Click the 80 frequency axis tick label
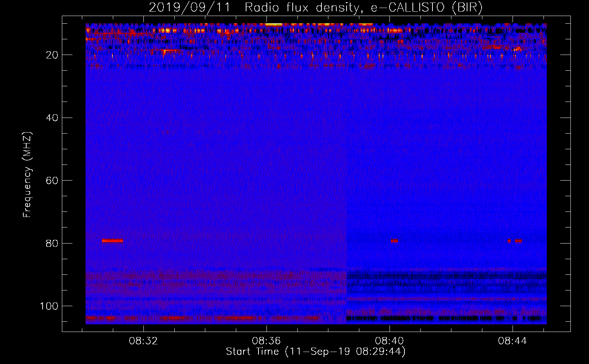 52,243
